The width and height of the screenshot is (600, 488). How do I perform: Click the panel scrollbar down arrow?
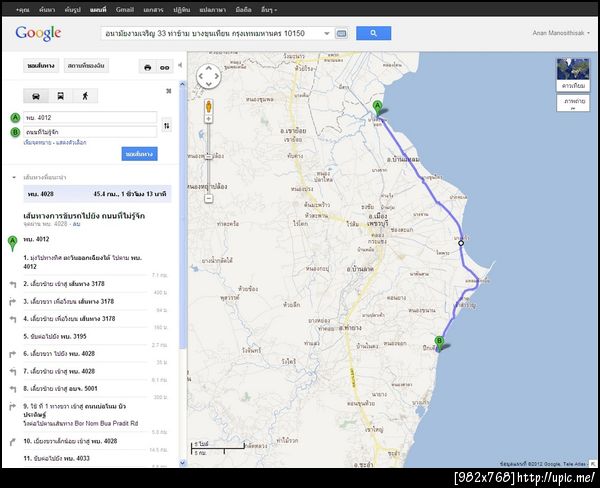[x=183, y=463]
